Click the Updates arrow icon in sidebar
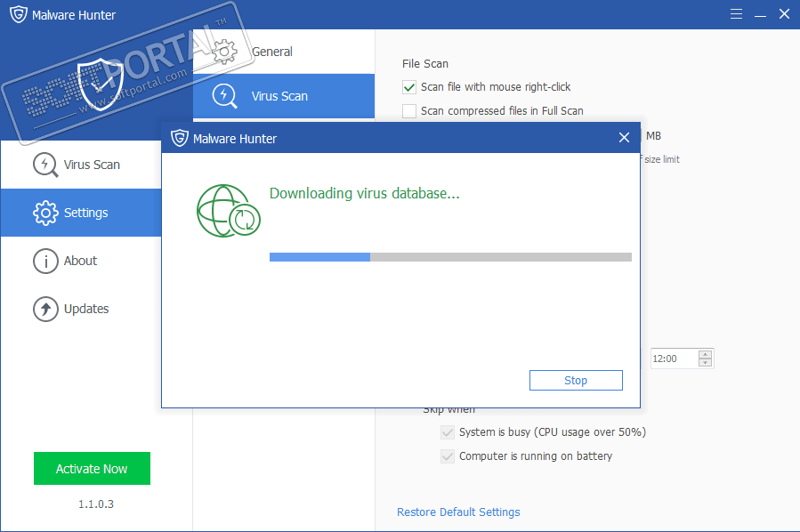The image size is (800, 532). pos(45,309)
